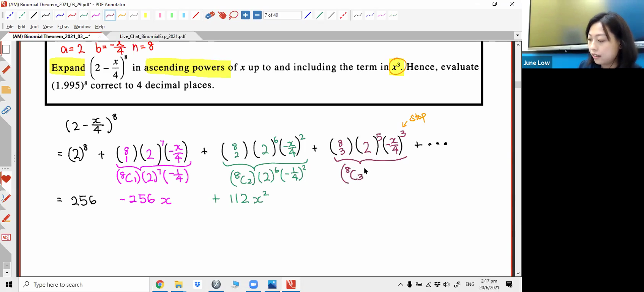This screenshot has height=292, width=644.
Task: Open the page thumbnails sidebar panel
Action: pyautogui.click(x=6, y=49)
